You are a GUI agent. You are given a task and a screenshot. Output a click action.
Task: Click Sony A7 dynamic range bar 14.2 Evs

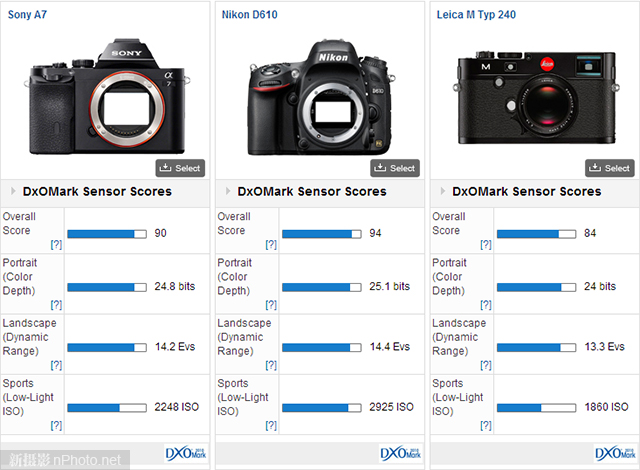[107, 347]
